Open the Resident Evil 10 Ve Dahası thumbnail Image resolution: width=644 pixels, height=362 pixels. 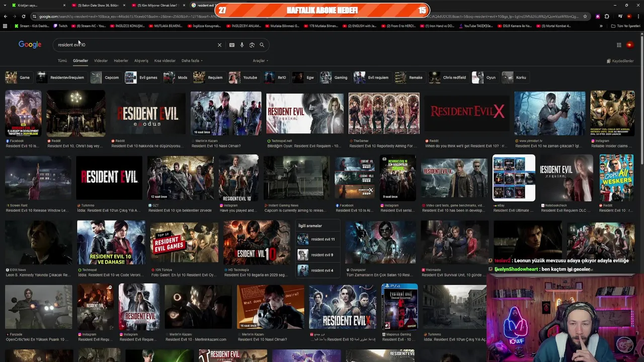[x=111, y=242]
